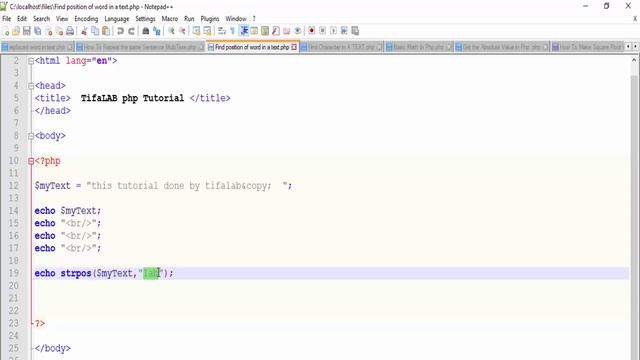The height and width of the screenshot is (360, 640).
Task: Open the File menu
Action: [7, 19]
